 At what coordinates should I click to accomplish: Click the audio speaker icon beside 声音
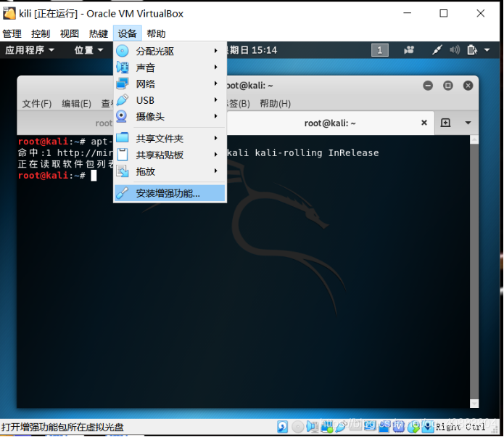click(x=123, y=68)
